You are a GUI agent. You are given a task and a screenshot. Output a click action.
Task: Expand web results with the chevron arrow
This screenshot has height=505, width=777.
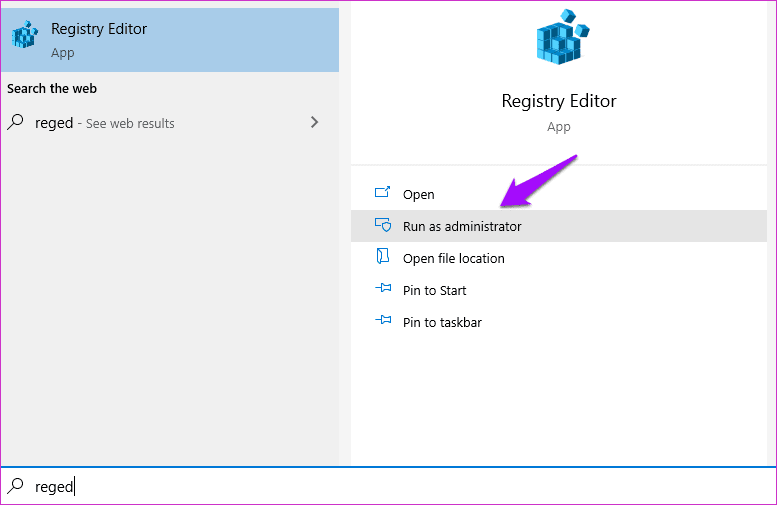[x=314, y=122]
